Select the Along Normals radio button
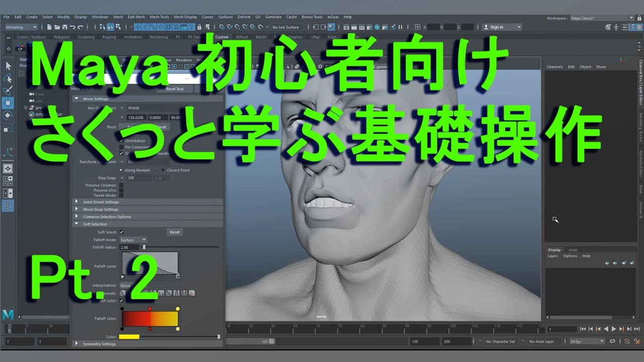Image resolution: width=644 pixels, height=362 pixels. point(121,170)
